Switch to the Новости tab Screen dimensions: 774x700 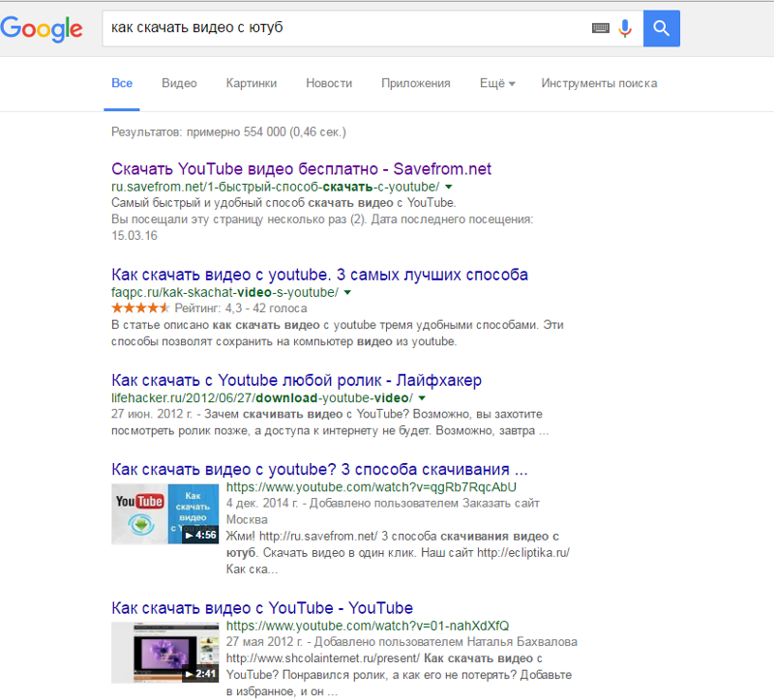coord(329,83)
